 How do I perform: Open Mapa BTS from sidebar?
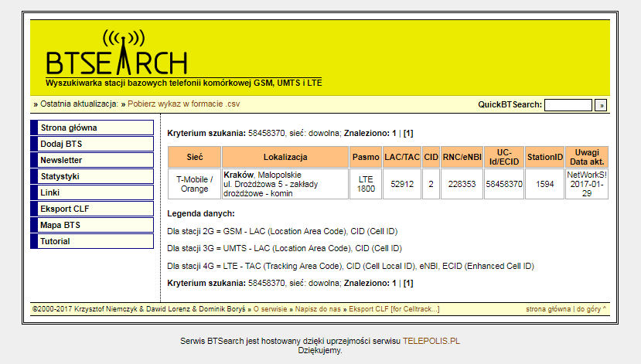(92, 225)
